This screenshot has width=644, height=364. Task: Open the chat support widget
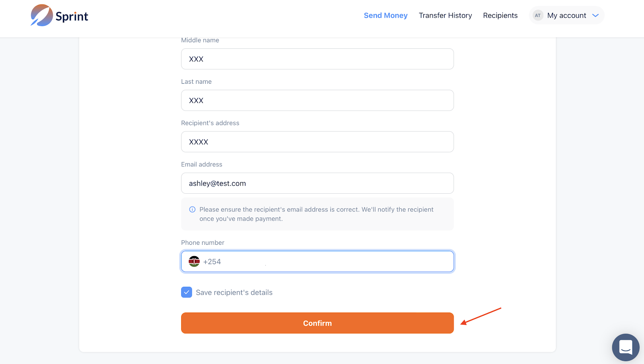coord(625,347)
